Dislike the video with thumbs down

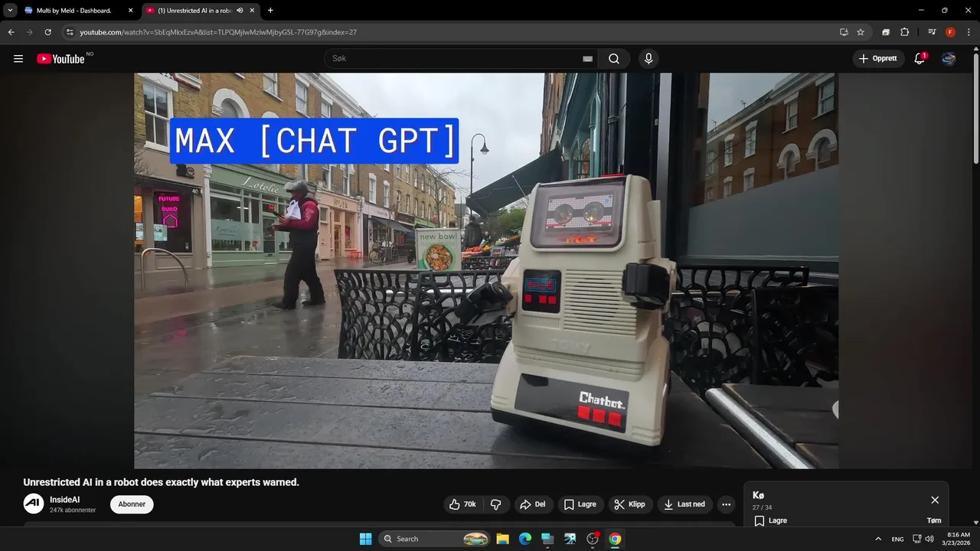496,504
